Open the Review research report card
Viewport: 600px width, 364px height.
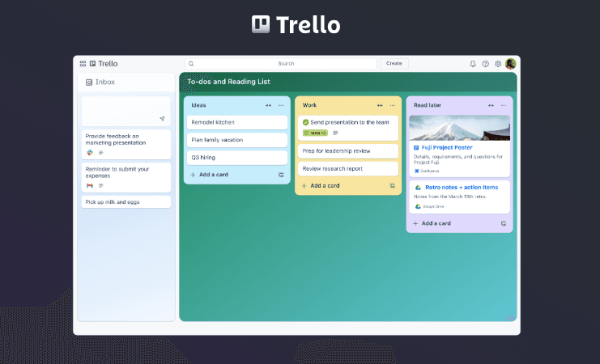click(348, 168)
